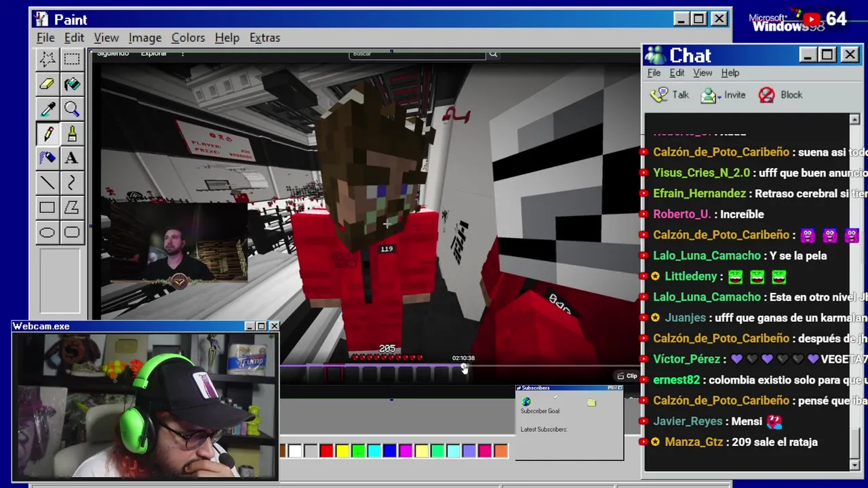Select the Rectangle shape tool
The width and height of the screenshot is (868, 488).
[x=47, y=208]
